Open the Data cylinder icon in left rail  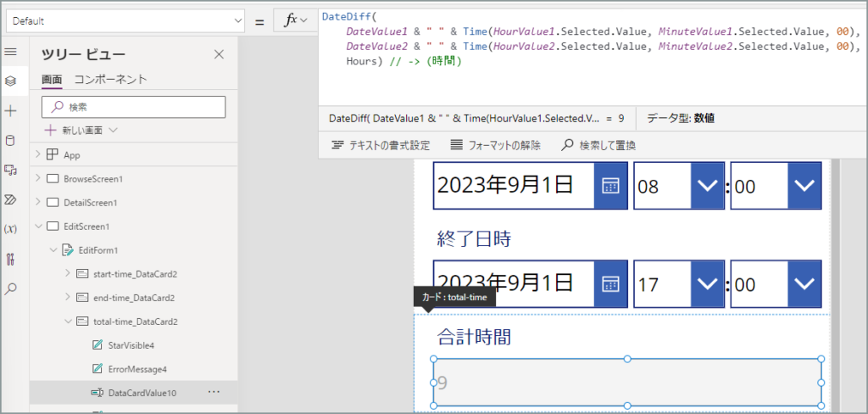(10, 141)
